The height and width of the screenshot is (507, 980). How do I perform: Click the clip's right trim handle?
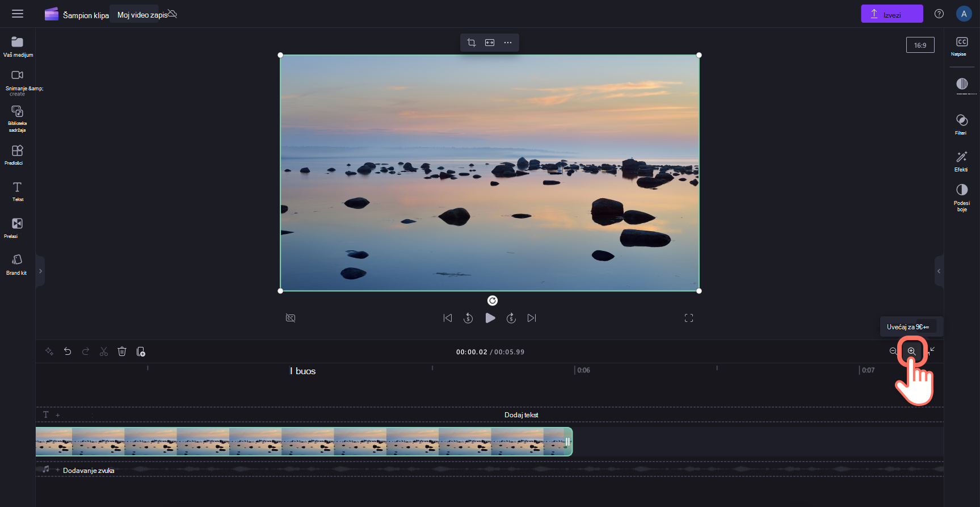pos(567,442)
